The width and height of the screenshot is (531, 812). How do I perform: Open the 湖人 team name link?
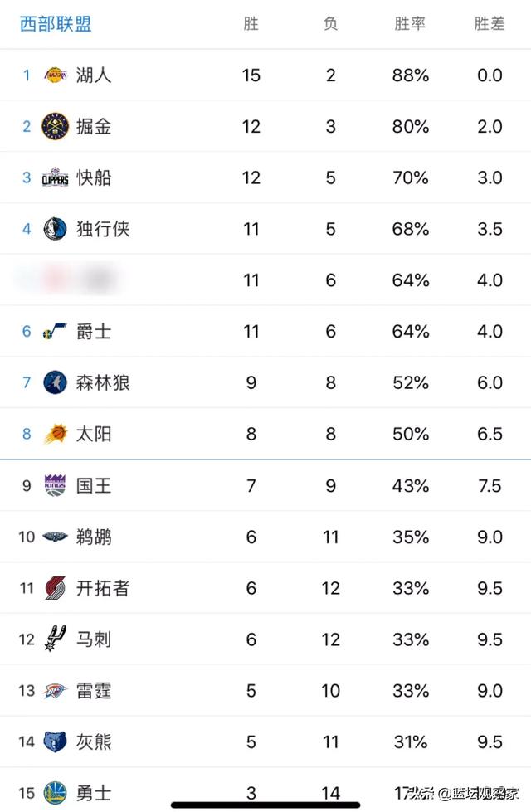(94, 75)
